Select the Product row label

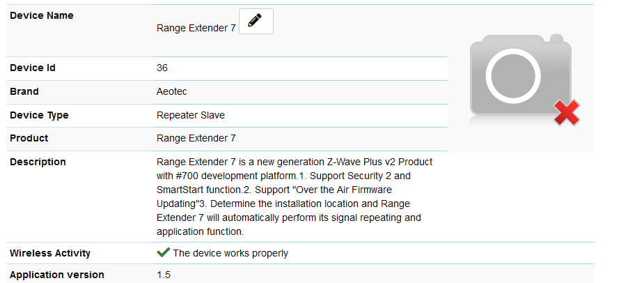coord(29,138)
